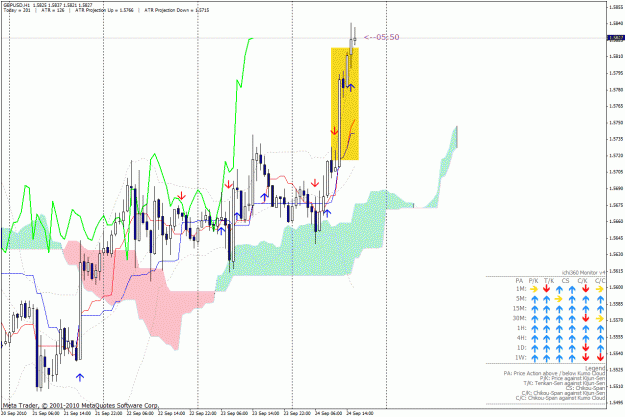Click the 'T/K: Tenkan-Sen against Kijun-Sen' line
Screen dimensions: 625x417
[564, 383]
